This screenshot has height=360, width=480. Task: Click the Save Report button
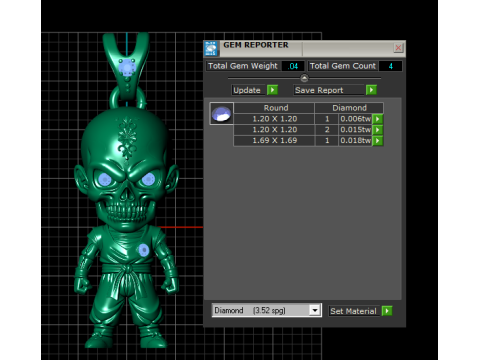(x=329, y=90)
